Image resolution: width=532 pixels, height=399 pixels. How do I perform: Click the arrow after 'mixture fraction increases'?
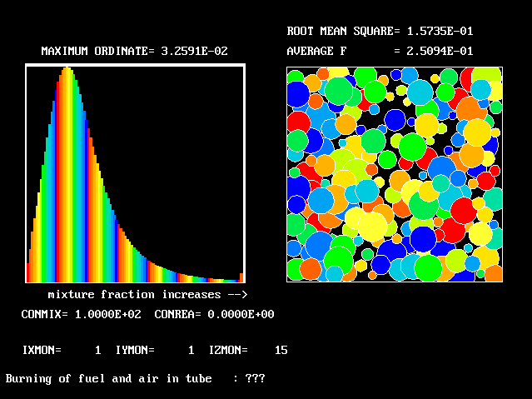(236, 295)
